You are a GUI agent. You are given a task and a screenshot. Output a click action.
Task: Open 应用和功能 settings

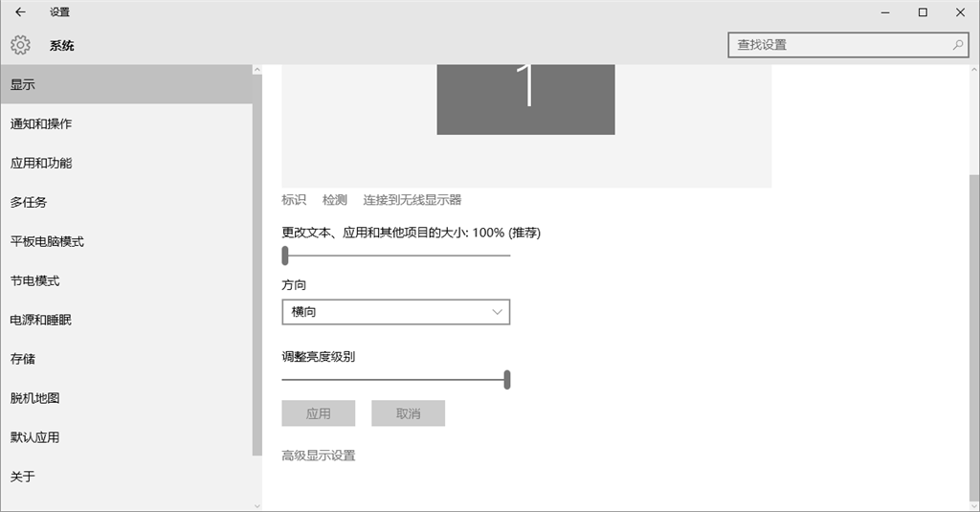[126, 163]
